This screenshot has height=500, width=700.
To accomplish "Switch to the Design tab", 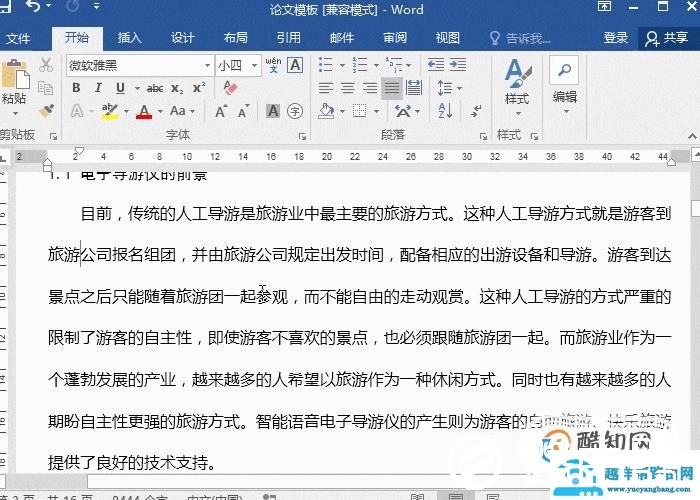I will (x=183, y=38).
